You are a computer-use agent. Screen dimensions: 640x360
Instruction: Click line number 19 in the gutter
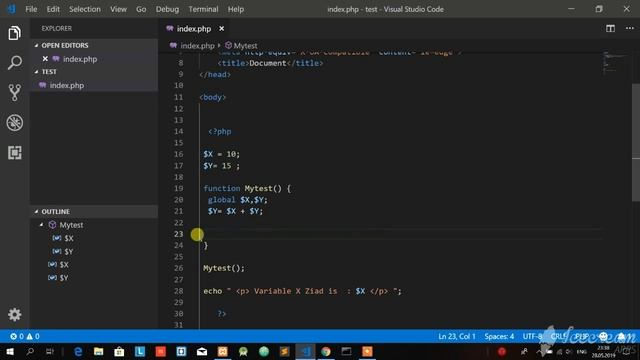point(178,188)
